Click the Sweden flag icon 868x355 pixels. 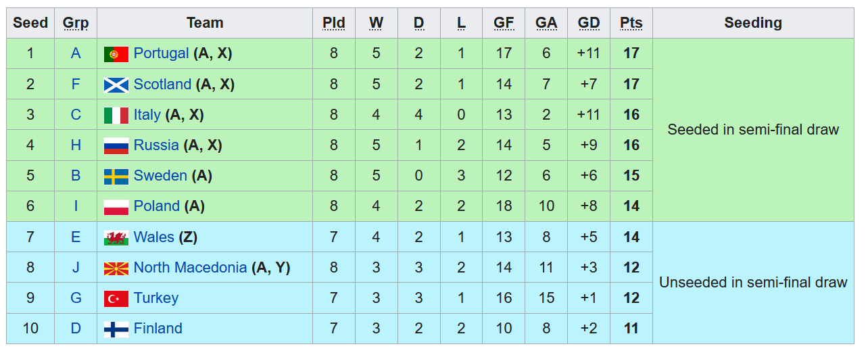tap(116, 176)
